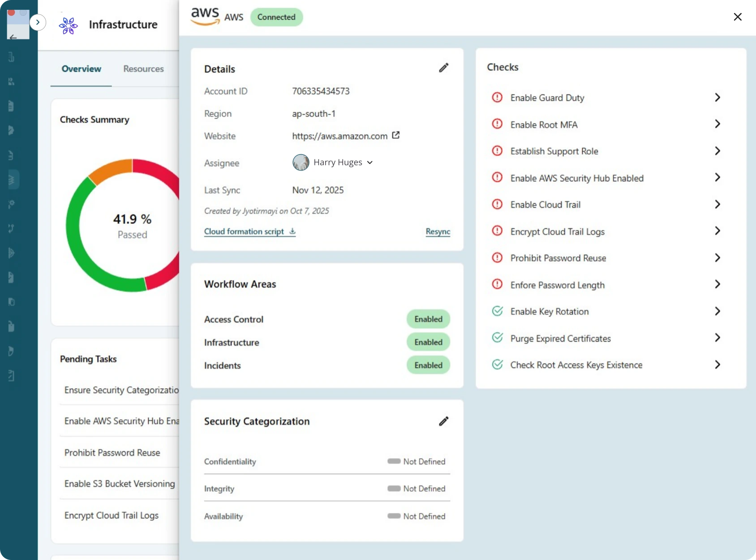The width and height of the screenshot is (756, 560).
Task: Toggle the Confidentiality Not Defined switch
Action: coord(395,461)
